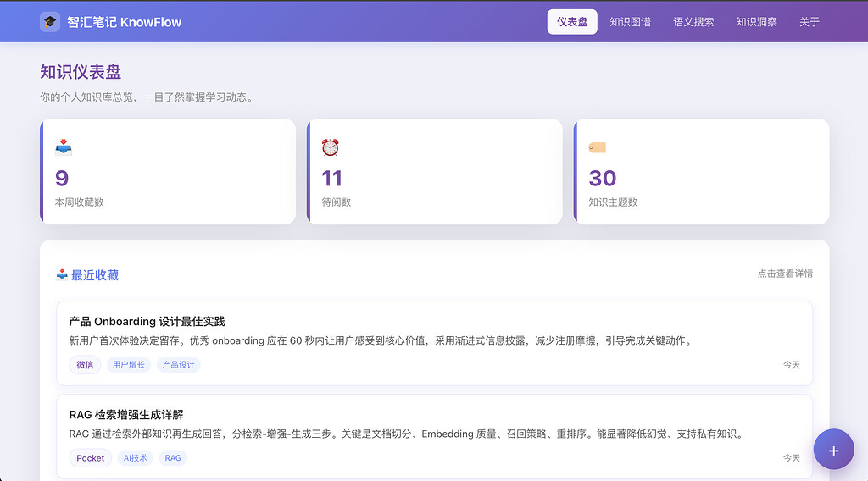Click the inbox icon beside 最近收藏
Screen dimensions: 868x481
pyautogui.click(x=62, y=274)
